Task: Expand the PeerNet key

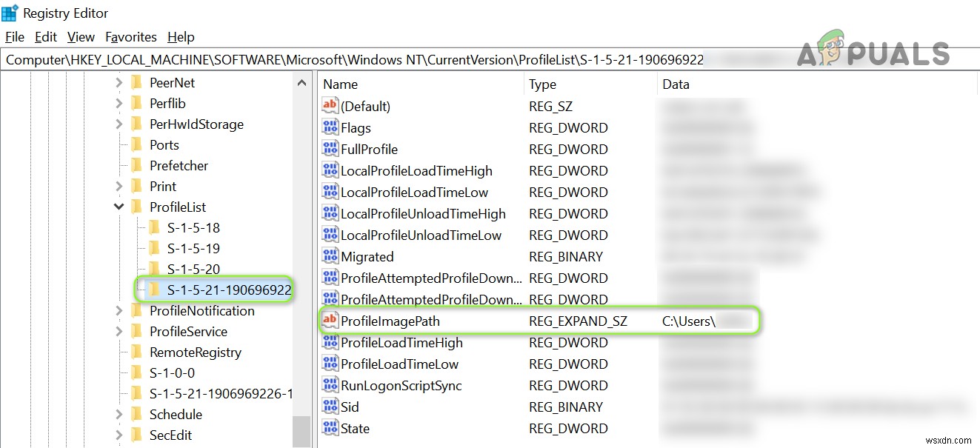Action: [x=119, y=83]
